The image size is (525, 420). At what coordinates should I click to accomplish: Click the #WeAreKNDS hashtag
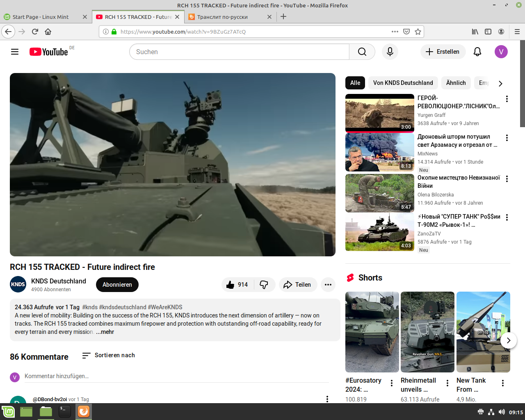coord(165,307)
